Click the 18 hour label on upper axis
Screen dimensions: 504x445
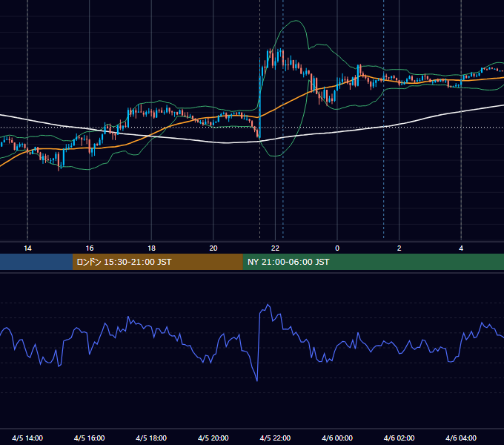(151, 248)
